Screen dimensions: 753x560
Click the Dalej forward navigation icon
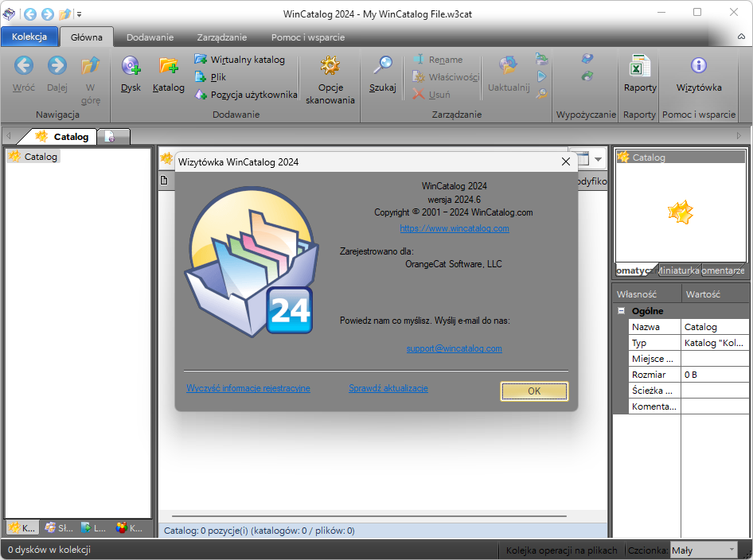(57, 65)
